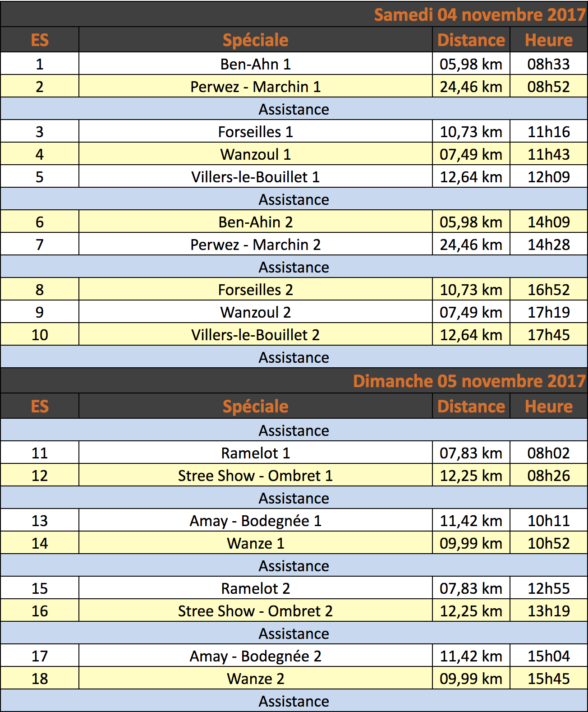Select the Wanze 2 stage cell

255,678
